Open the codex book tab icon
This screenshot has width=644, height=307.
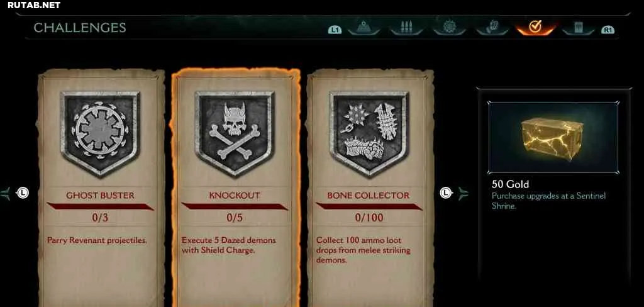click(x=579, y=28)
